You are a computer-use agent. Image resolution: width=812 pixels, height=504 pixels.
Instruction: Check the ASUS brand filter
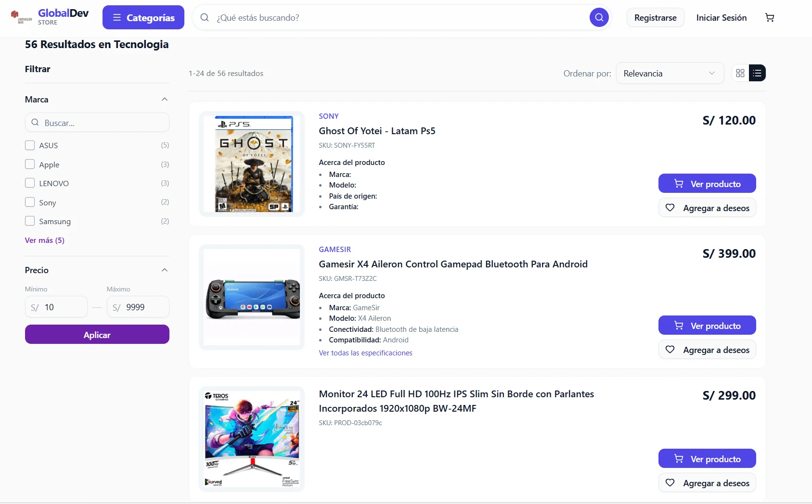coord(29,145)
